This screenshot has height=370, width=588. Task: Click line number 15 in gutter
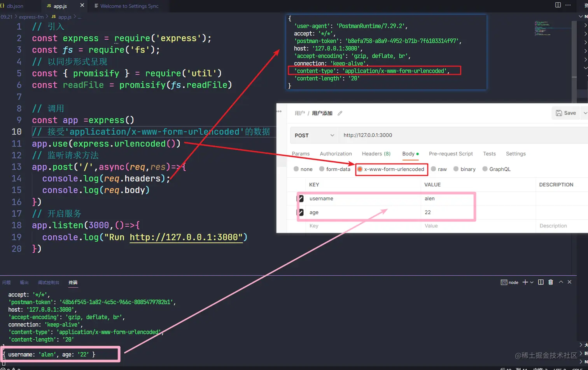(16, 190)
